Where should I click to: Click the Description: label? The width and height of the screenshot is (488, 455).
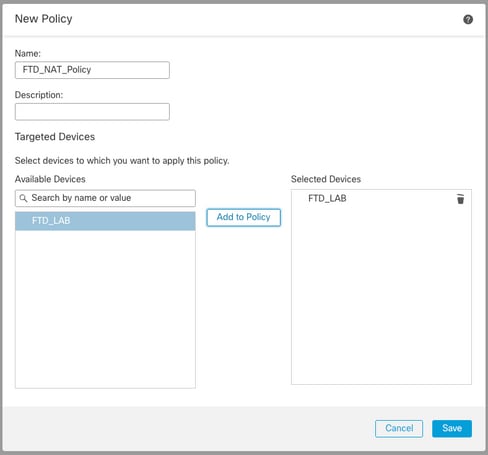click(x=39, y=95)
